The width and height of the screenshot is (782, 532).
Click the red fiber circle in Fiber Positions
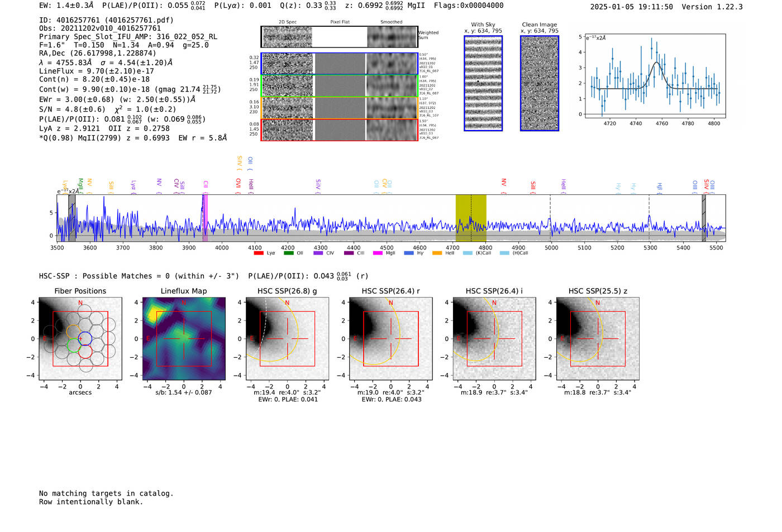coord(85,352)
